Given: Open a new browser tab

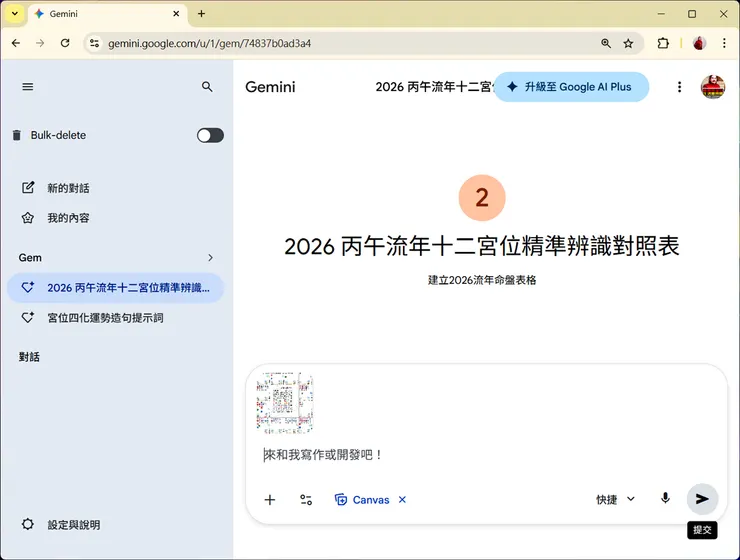Looking at the screenshot, I should (x=202, y=14).
